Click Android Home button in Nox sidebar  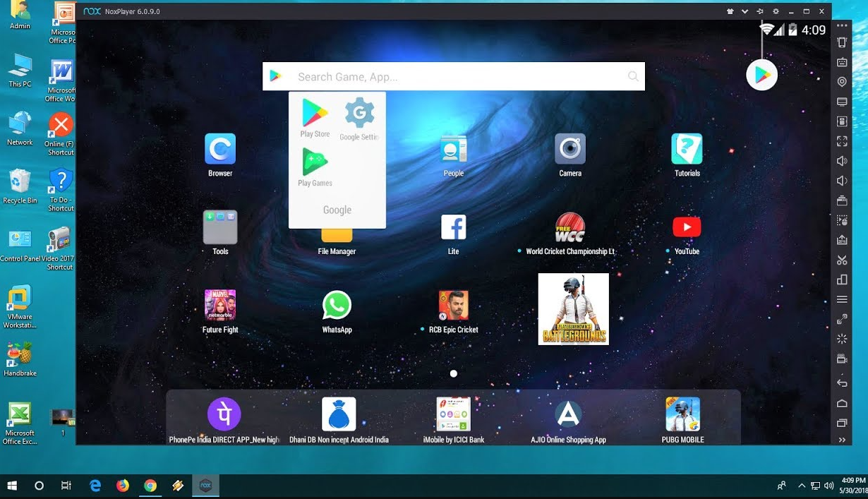tap(842, 403)
